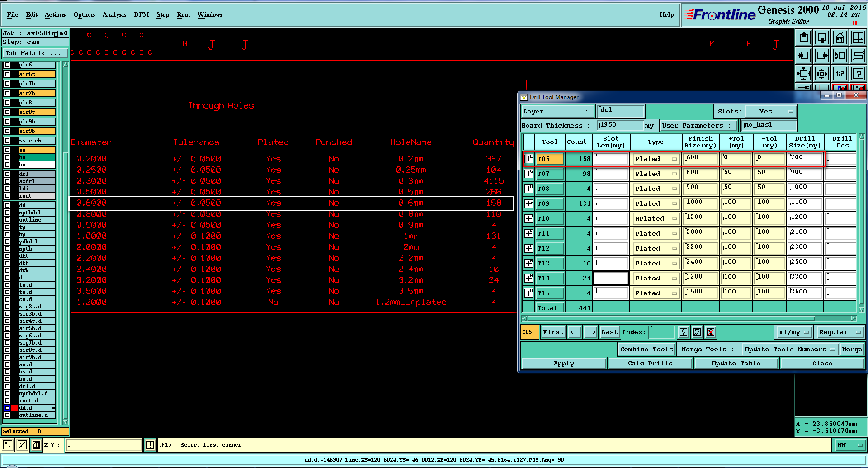Click the grid icon left of X Y
This screenshot has width=868, height=468.
click(x=36, y=445)
